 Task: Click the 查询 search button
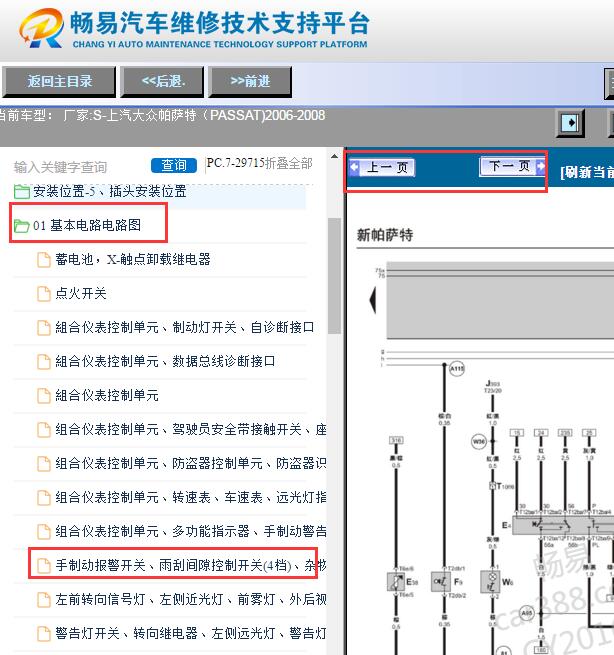[x=174, y=165]
